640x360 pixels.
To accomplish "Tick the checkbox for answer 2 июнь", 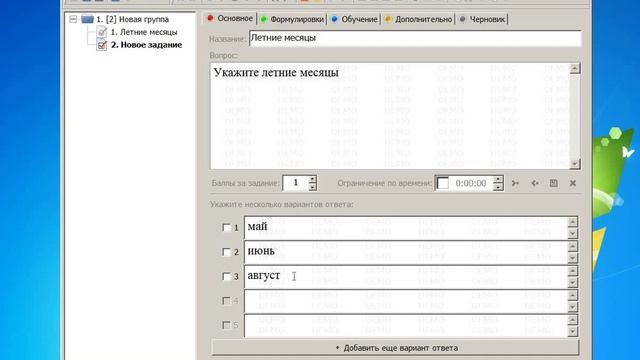I will pyautogui.click(x=226, y=252).
